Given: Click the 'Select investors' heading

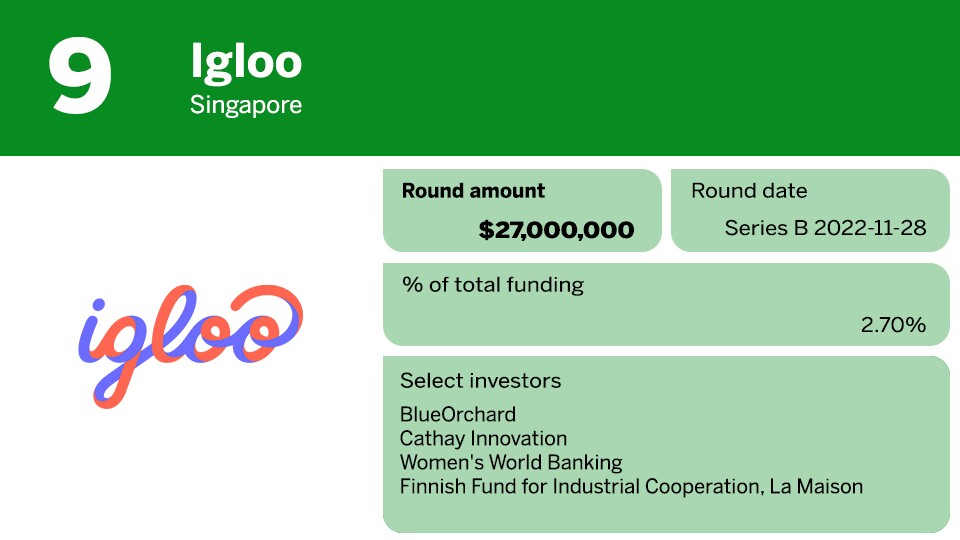Looking at the screenshot, I should point(480,381).
